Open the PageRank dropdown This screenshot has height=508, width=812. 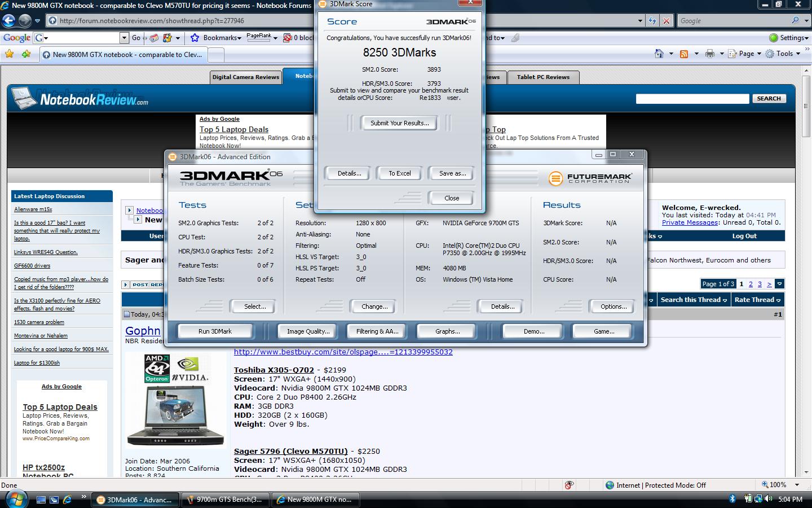coord(262,38)
